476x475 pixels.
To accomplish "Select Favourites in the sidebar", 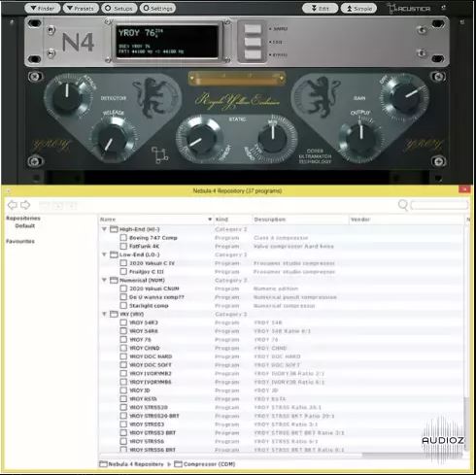I will click(x=20, y=241).
